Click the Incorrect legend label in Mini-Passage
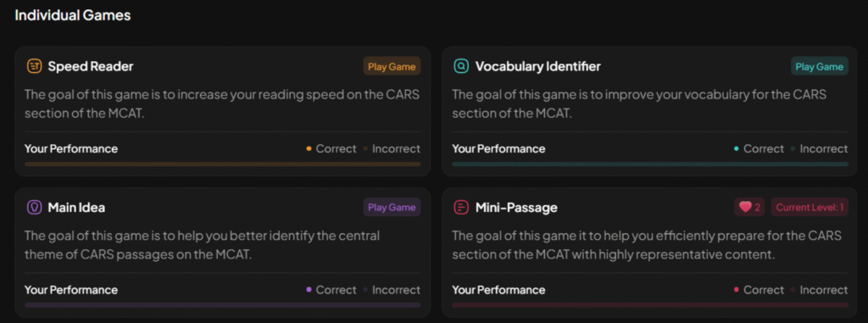 [x=824, y=290]
